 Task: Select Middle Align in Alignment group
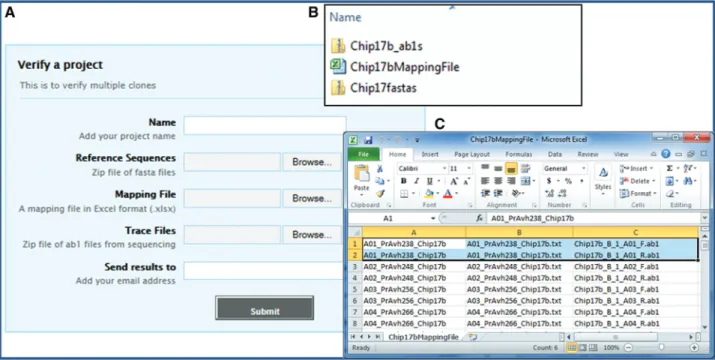click(498, 168)
